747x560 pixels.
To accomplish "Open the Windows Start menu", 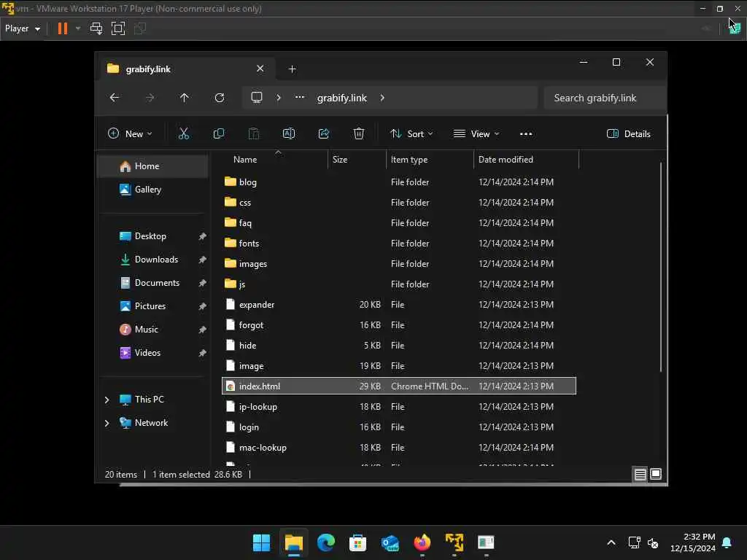I will (262, 542).
